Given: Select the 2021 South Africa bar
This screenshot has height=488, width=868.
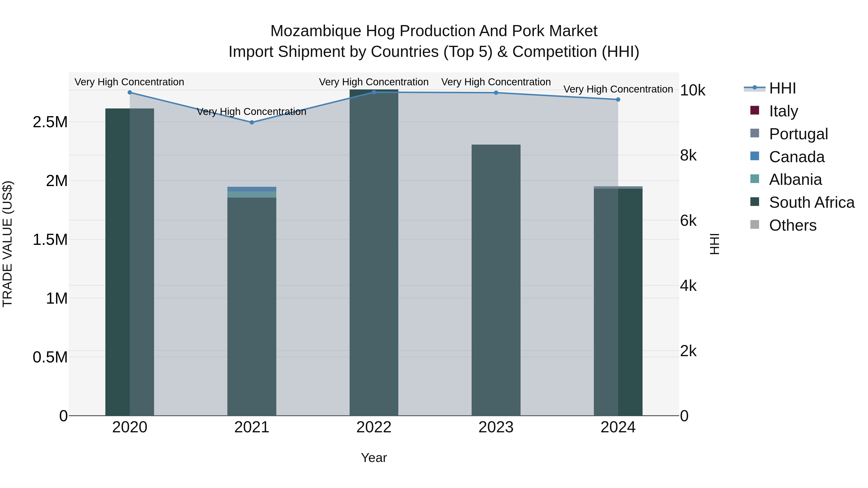Looking at the screenshot, I should pyautogui.click(x=252, y=307).
